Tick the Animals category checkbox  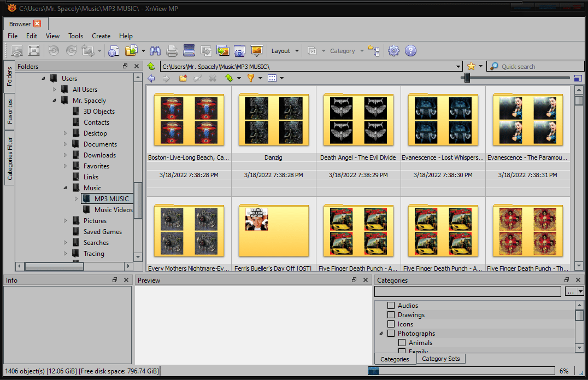[402, 342]
